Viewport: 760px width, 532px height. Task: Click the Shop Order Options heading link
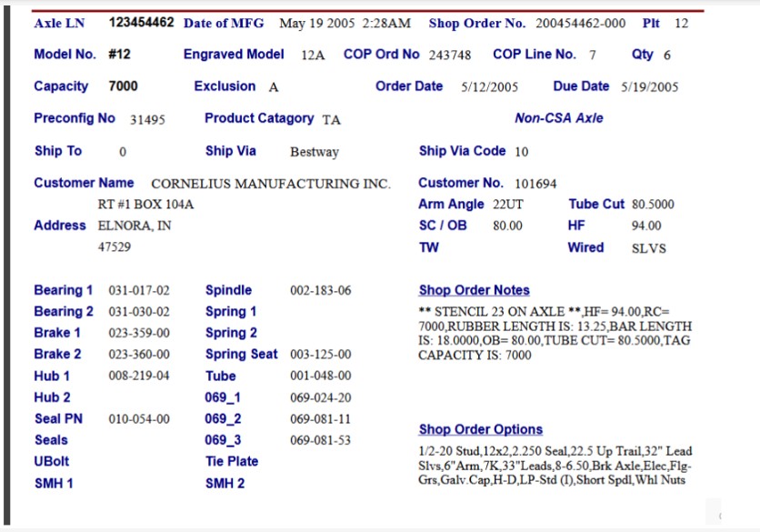[x=480, y=429]
